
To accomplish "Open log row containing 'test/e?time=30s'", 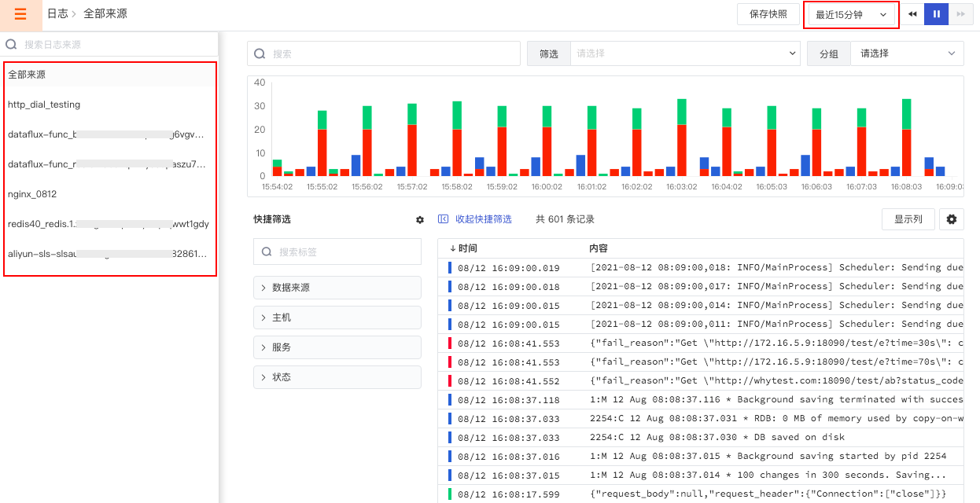I will click(701, 343).
